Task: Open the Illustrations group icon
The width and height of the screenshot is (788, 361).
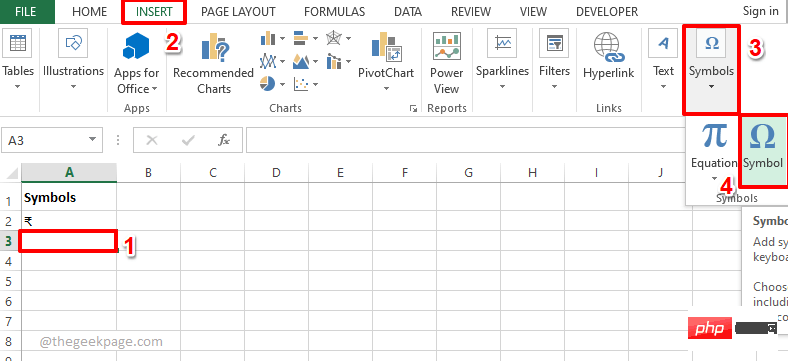Action: point(73,43)
